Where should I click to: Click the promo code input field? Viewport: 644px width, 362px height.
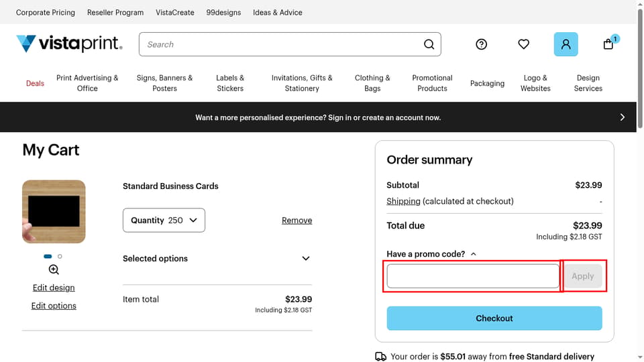point(473,276)
